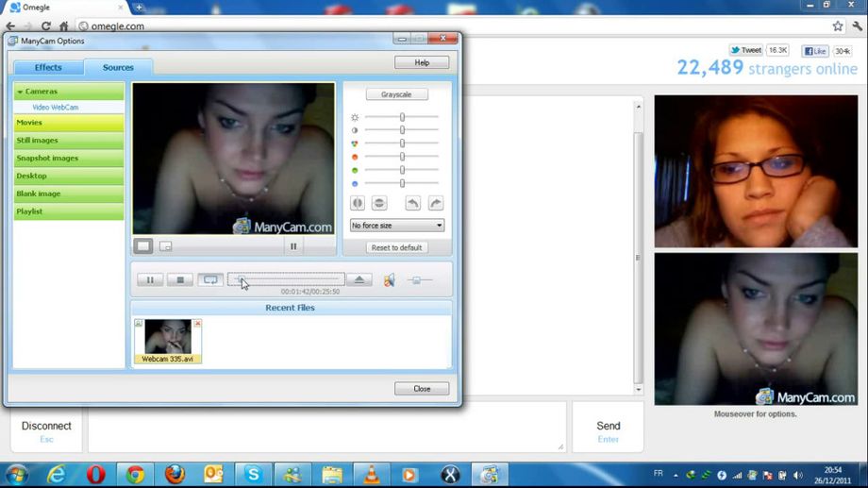The width and height of the screenshot is (868, 488).
Task: Adjust the brightness slider
Action: (x=402, y=117)
